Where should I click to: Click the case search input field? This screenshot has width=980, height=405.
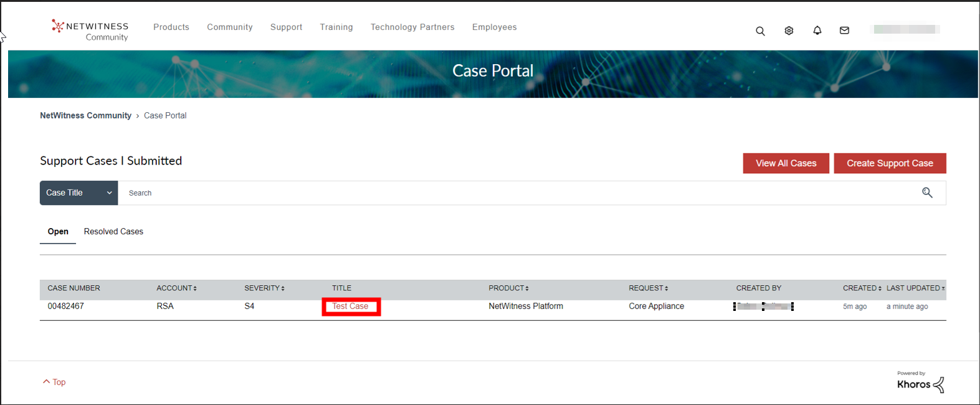[x=517, y=193]
